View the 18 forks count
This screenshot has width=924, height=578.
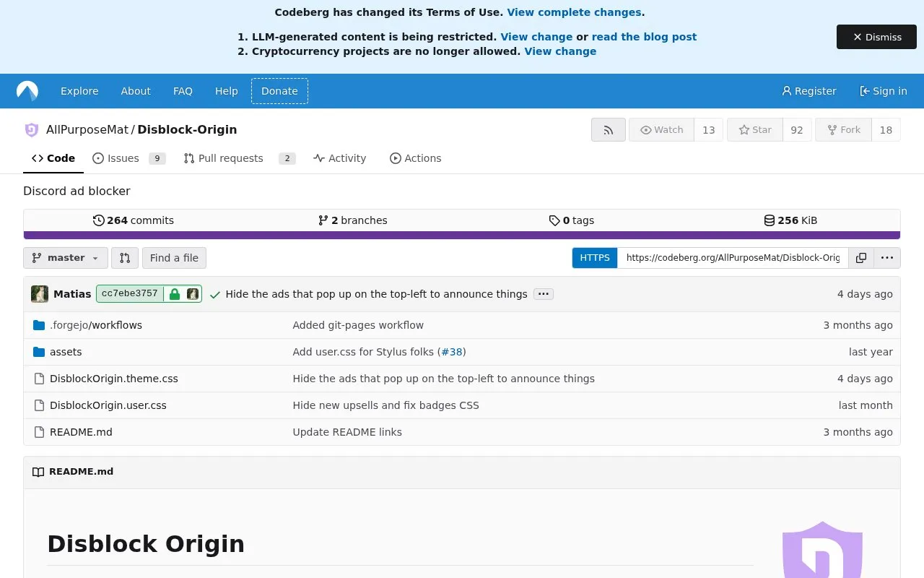(x=886, y=130)
